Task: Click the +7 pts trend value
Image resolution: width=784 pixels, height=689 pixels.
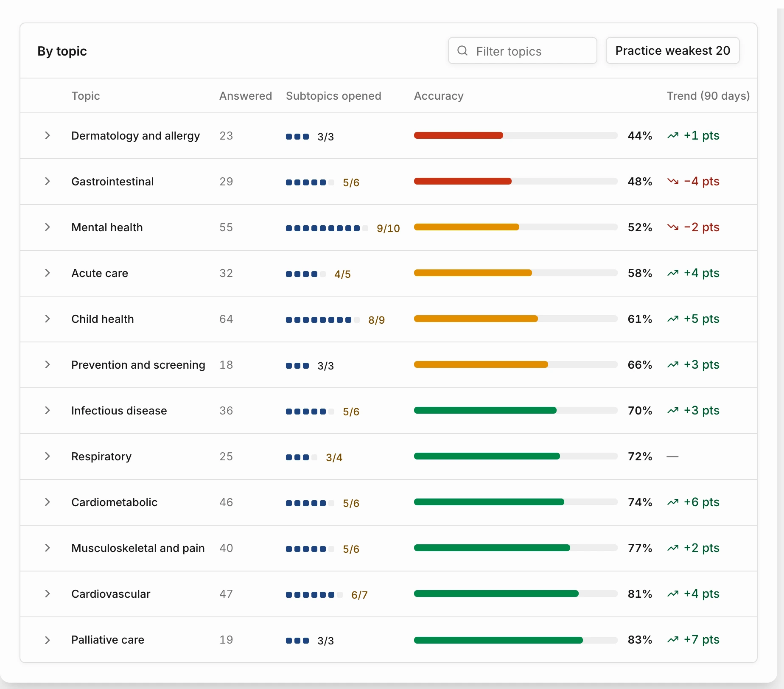Action: click(x=702, y=640)
